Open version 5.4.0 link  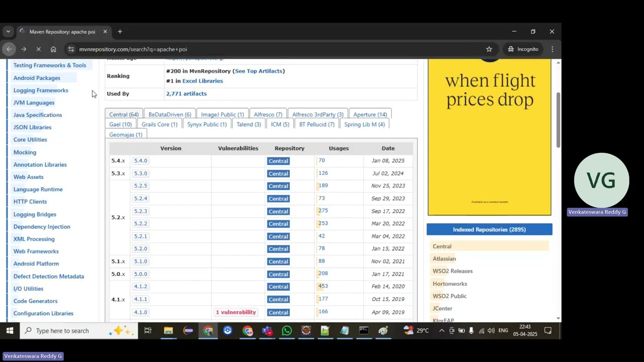[x=140, y=161]
